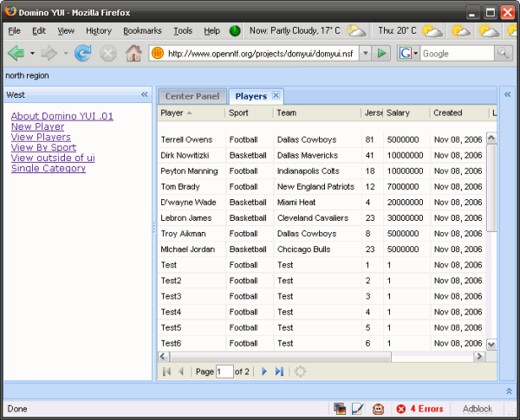The width and height of the screenshot is (520, 420).
Task: Click the search magnifier button
Action: 503,53
